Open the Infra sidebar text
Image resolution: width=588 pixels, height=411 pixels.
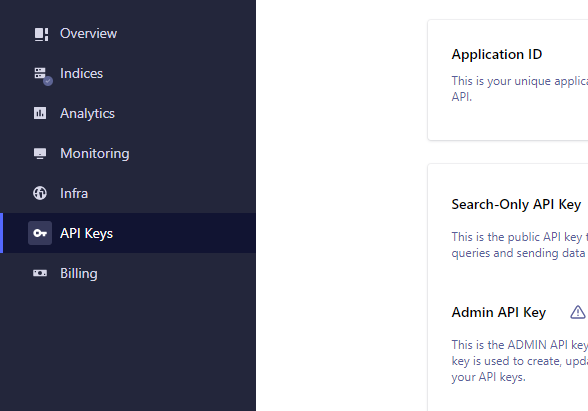pos(74,194)
